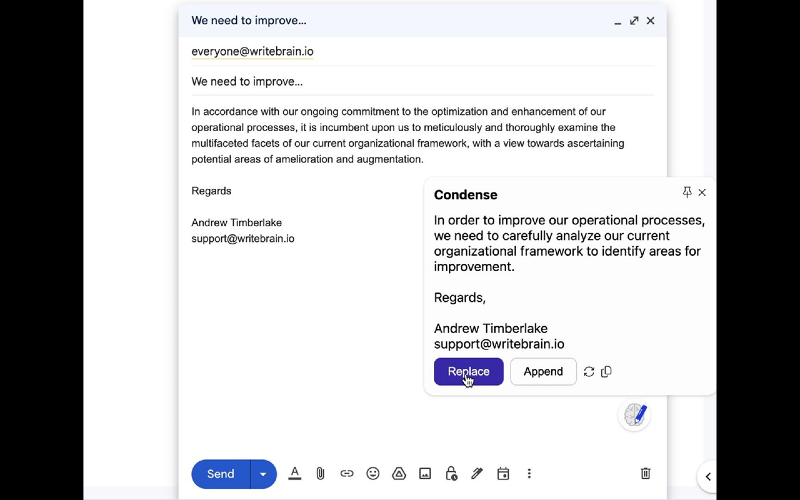The image size is (800, 500).
Task: Regenerate the condensed text
Action: 589,372
